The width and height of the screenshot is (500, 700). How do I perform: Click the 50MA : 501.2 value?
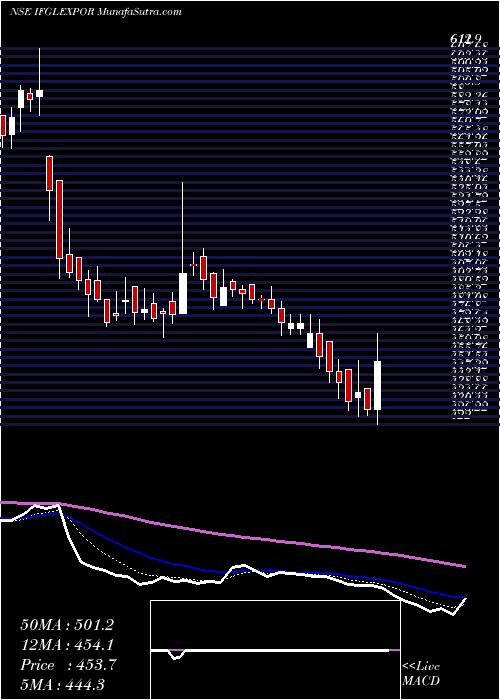click(67, 625)
